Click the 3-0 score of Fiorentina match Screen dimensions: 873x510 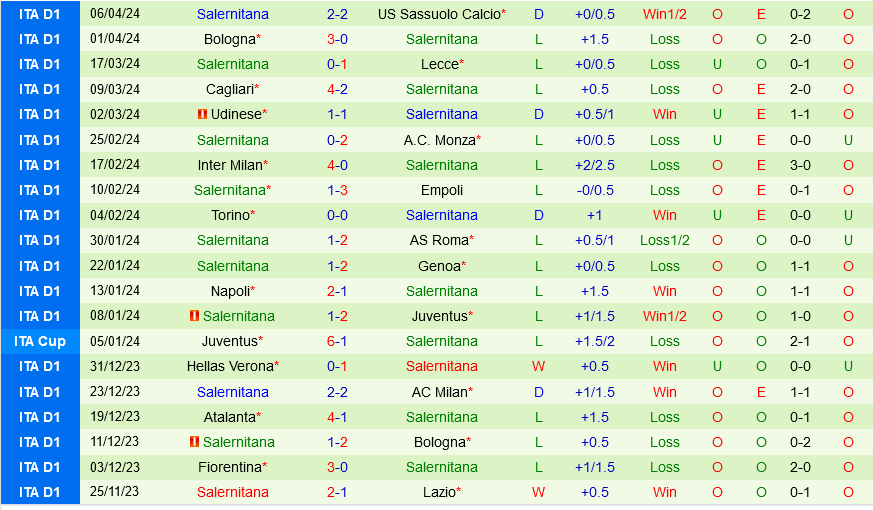pyautogui.click(x=337, y=467)
